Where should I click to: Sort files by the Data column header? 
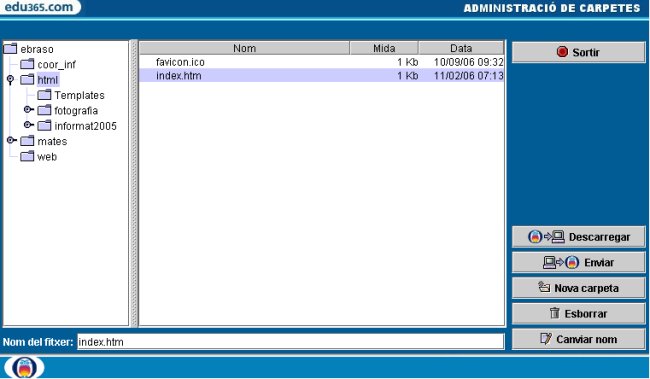tap(461, 48)
